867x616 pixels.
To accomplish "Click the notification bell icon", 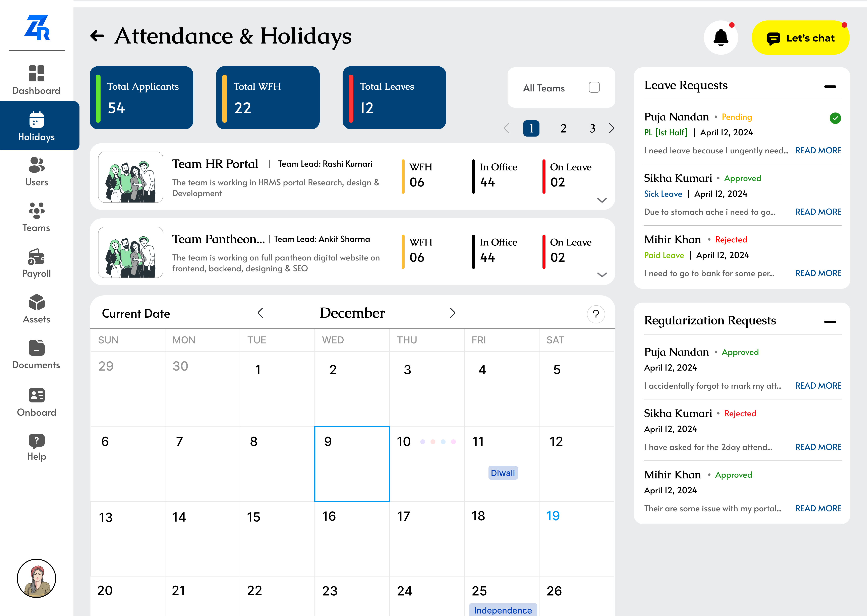I will click(x=720, y=37).
